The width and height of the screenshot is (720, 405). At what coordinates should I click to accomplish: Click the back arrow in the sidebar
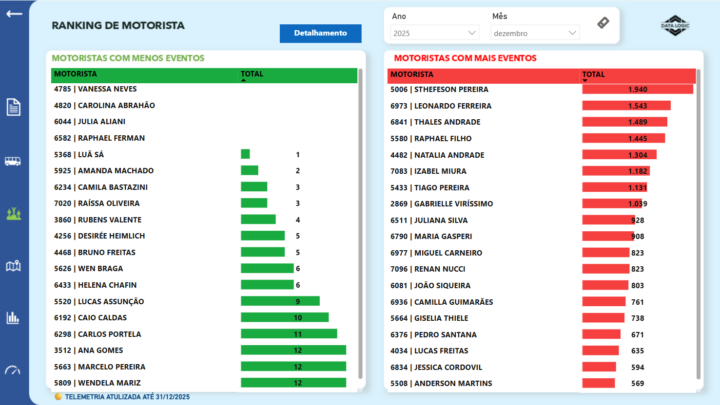pos(15,15)
